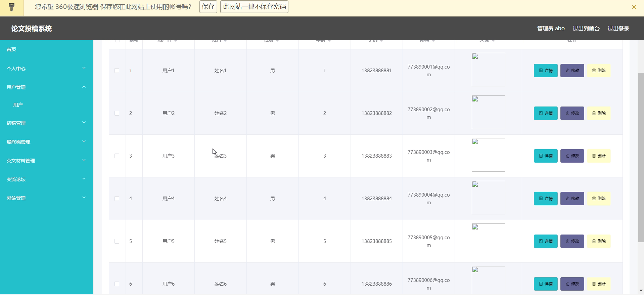Check the checkbox for 用户5 row
The height and width of the screenshot is (295, 644).
(x=117, y=241)
